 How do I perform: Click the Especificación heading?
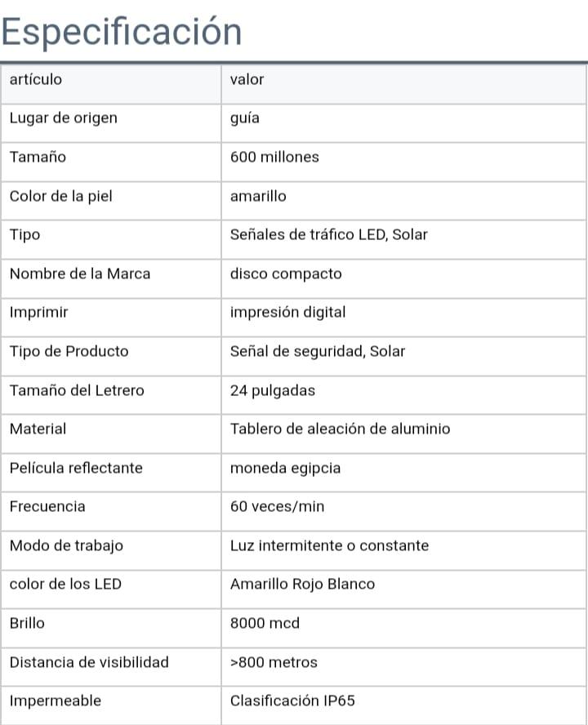[x=122, y=32]
